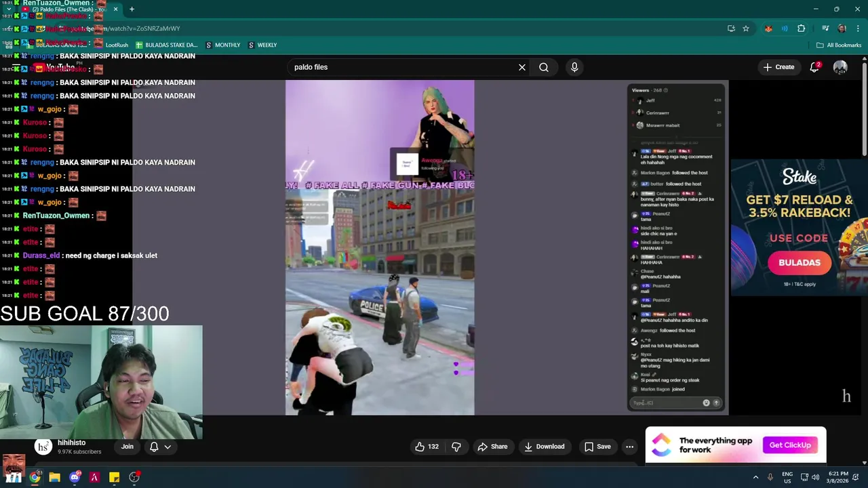
Task: Download the video
Action: [545, 447]
